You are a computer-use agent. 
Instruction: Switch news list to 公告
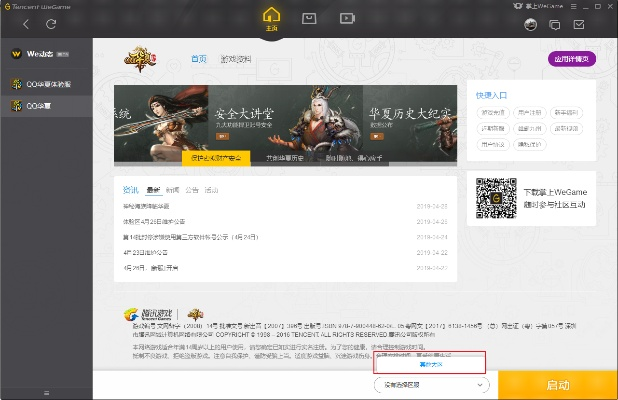click(x=192, y=190)
